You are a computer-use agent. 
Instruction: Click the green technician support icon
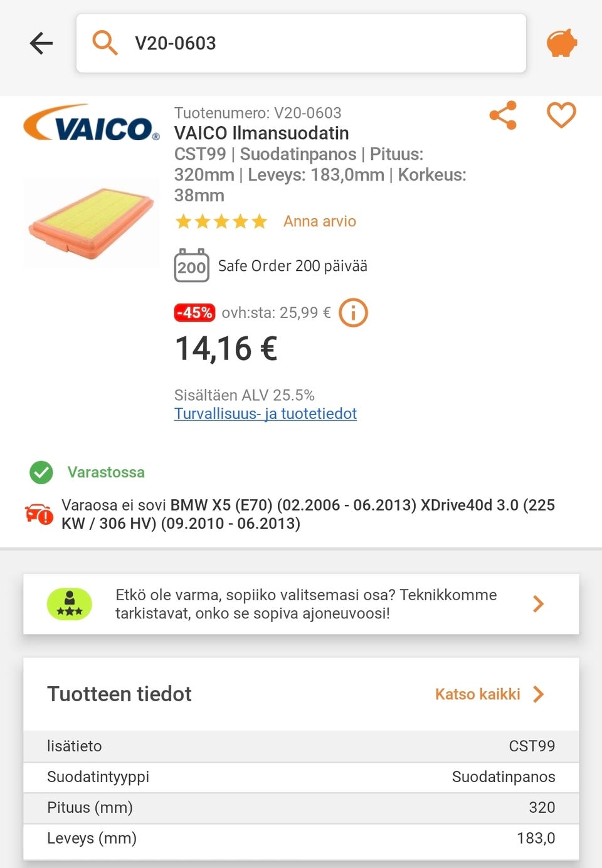(x=70, y=604)
